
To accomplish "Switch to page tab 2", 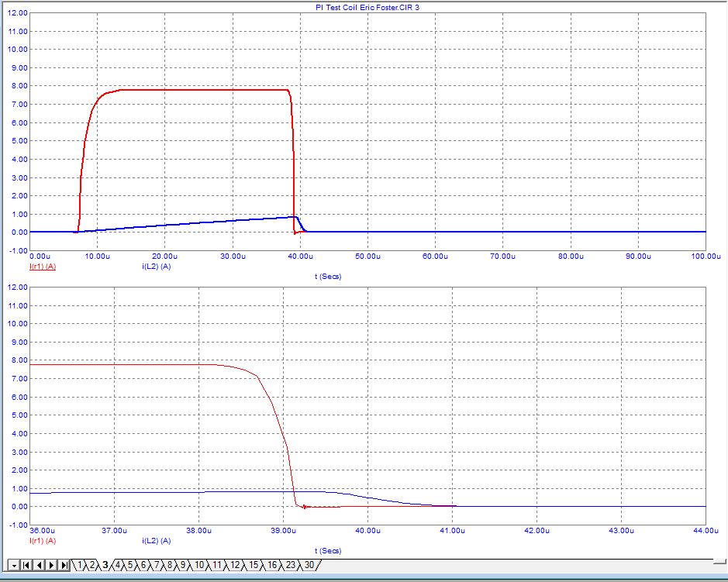I will (x=92, y=565).
